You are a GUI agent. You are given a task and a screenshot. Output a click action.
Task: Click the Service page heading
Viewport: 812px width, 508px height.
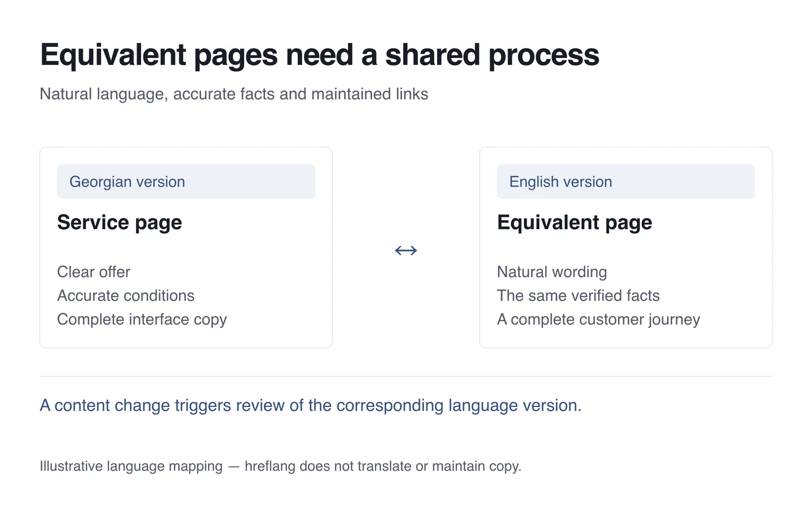[x=120, y=222]
